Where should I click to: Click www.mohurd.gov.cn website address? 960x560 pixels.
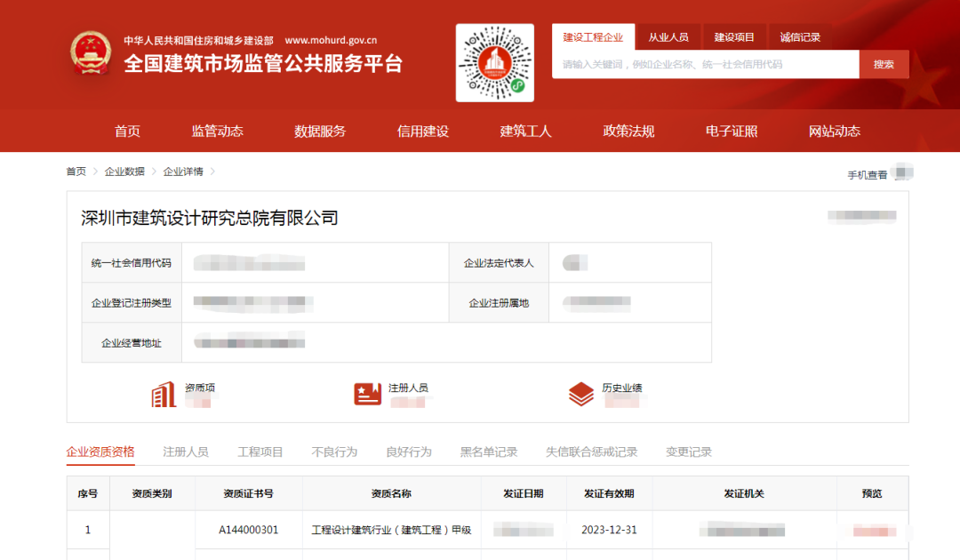[x=331, y=40]
